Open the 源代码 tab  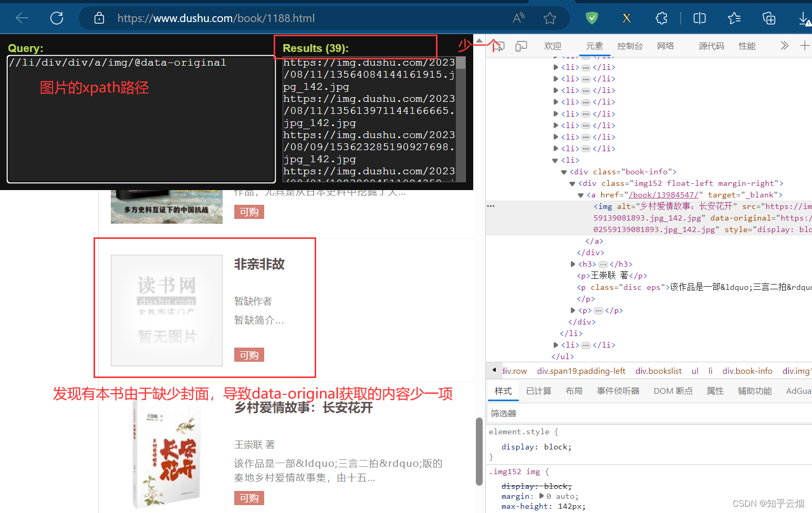[711, 46]
